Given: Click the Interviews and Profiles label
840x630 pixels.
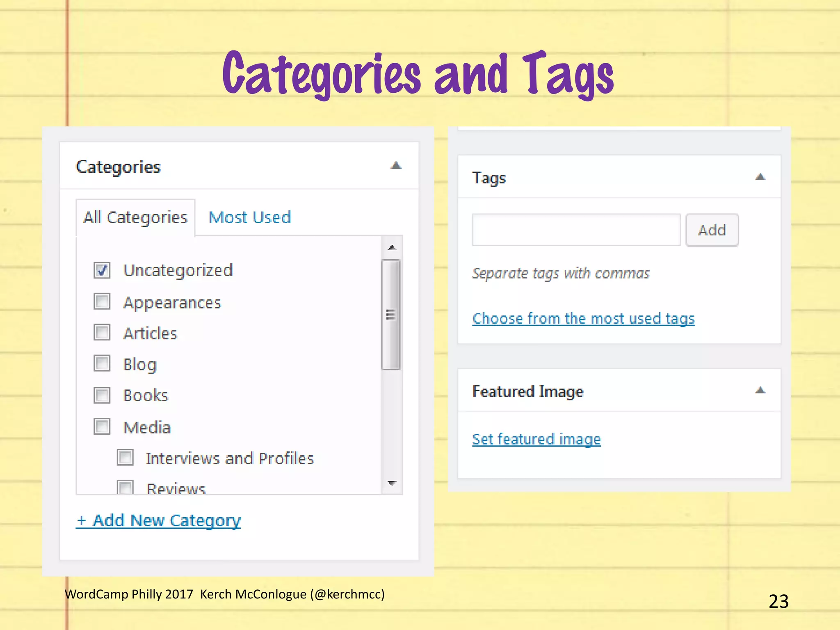Looking at the screenshot, I should point(230,459).
